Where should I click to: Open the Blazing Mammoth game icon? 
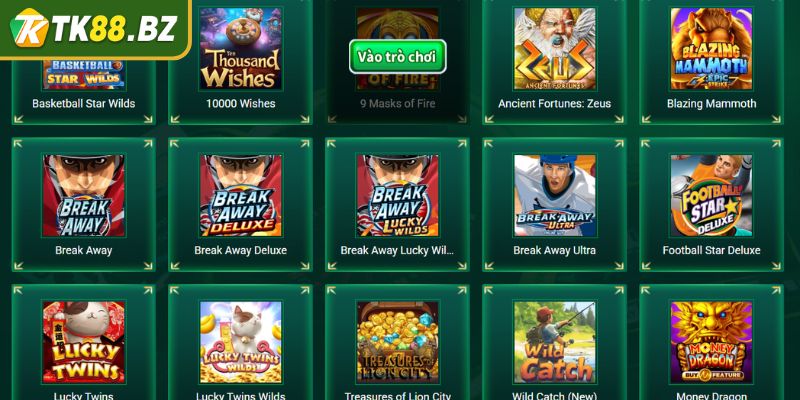[x=711, y=48]
